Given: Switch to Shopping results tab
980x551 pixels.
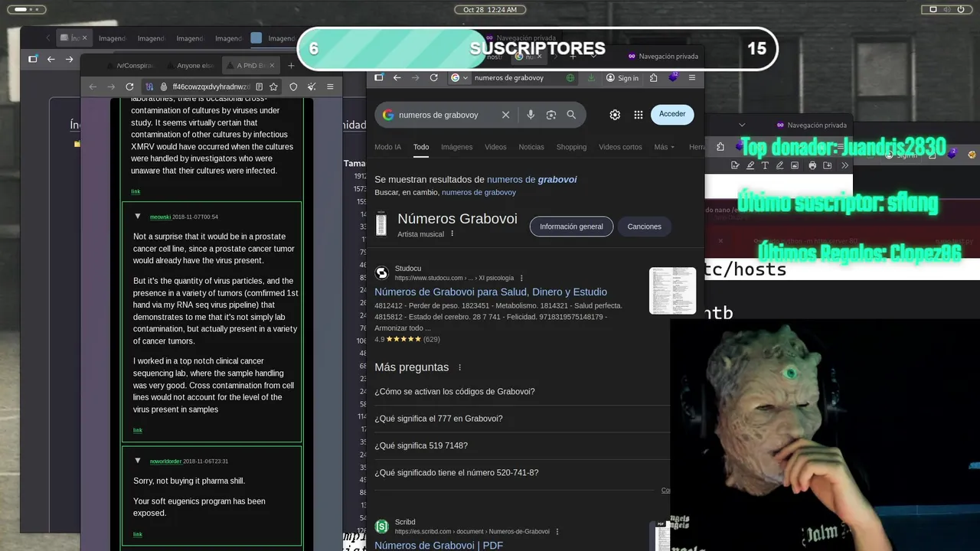Looking at the screenshot, I should 571,147.
